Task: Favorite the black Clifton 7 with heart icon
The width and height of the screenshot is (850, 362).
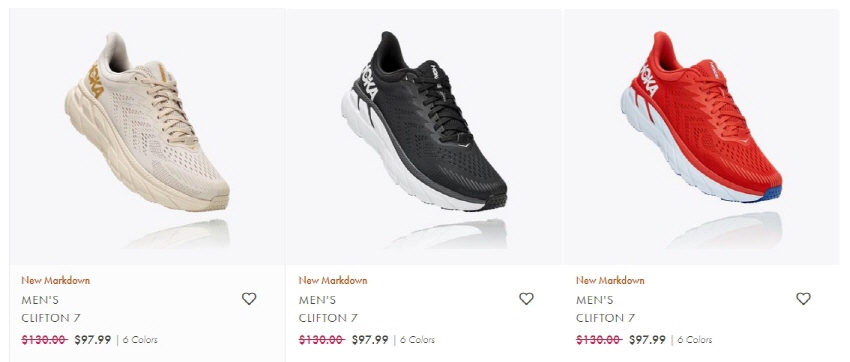Action: coord(526,299)
